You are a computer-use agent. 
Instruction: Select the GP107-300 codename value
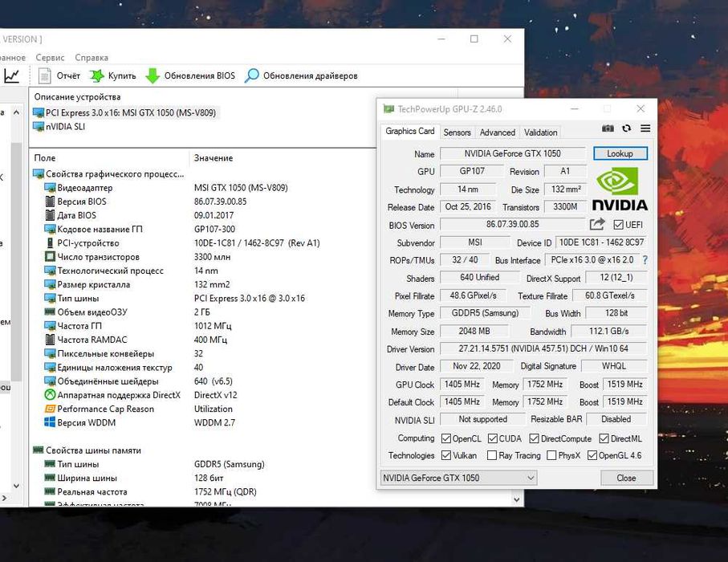(x=214, y=229)
